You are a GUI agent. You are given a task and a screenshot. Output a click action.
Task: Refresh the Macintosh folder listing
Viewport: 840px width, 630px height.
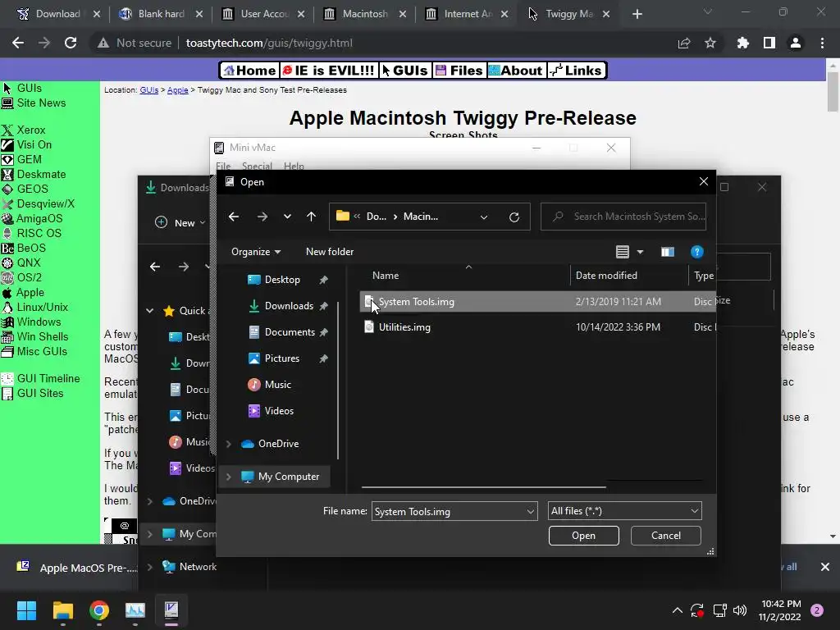[514, 217]
